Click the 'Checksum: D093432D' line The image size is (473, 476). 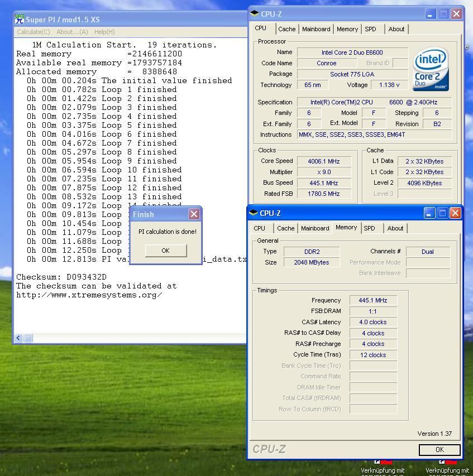coord(61,277)
